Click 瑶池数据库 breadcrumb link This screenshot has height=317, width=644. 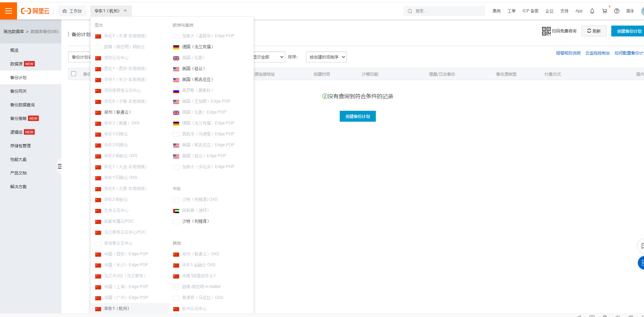point(14,31)
